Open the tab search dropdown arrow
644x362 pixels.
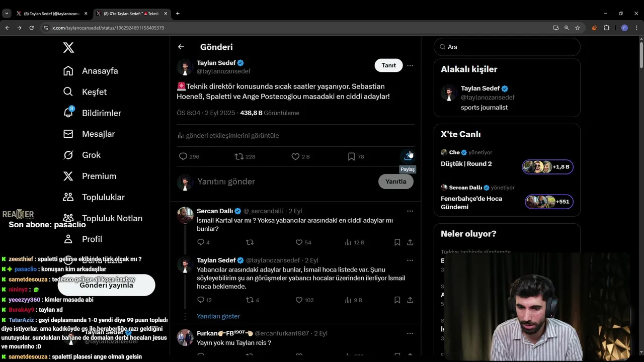coord(7,14)
